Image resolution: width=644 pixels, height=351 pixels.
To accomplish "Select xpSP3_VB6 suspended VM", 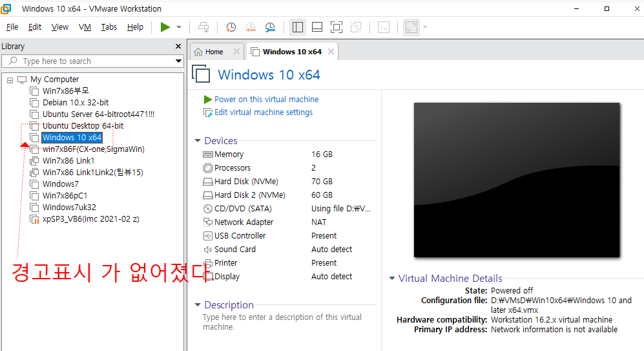I will (91, 219).
